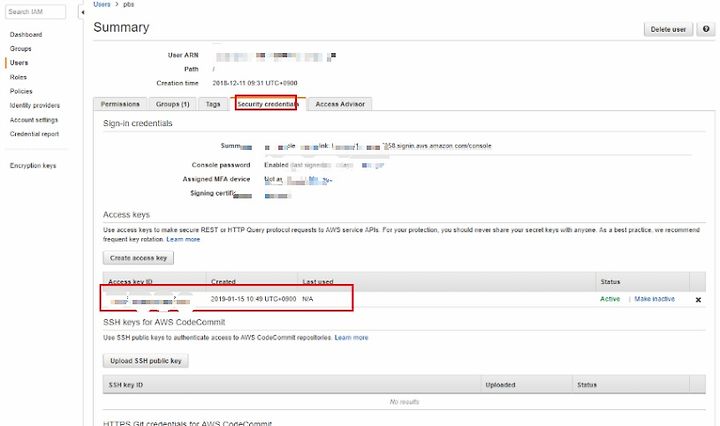720x426 pixels.
Task: Focus the Search IAM field
Action: tap(35, 12)
